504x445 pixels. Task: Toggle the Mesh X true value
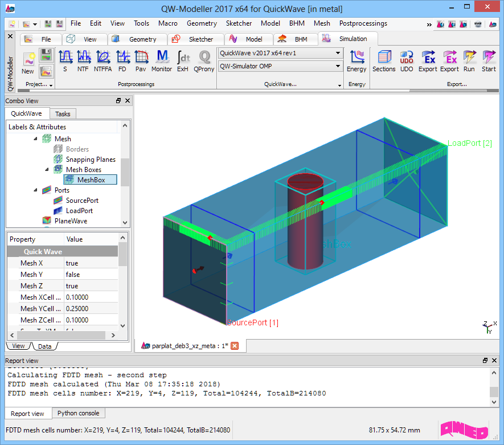tap(91, 263)
